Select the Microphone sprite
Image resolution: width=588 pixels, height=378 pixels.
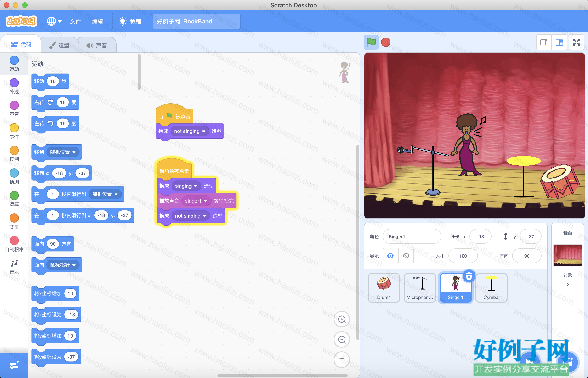click(420, 288)
